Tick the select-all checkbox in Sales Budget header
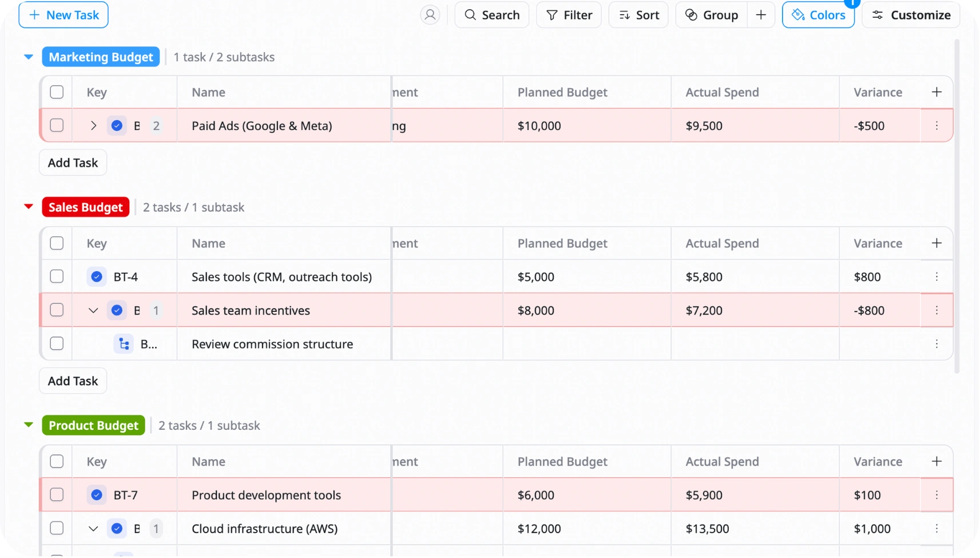This screenshot has height=558, width=980. [57, 243]
